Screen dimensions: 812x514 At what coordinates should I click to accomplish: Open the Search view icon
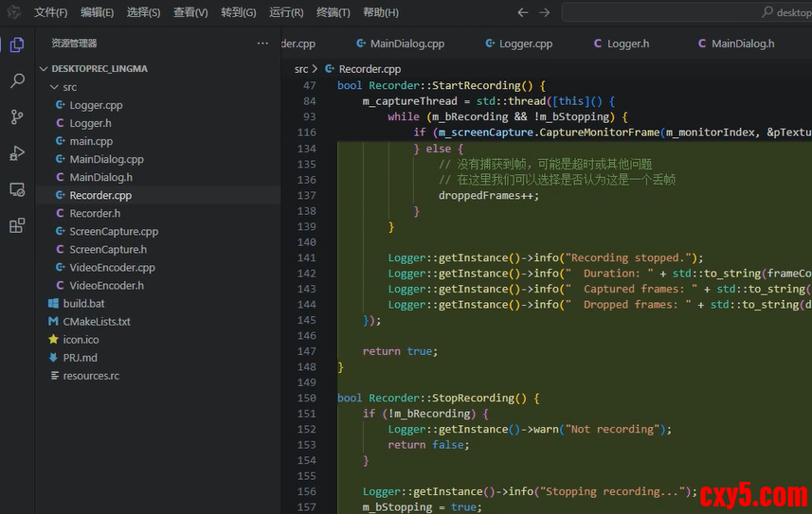point(17,81)
